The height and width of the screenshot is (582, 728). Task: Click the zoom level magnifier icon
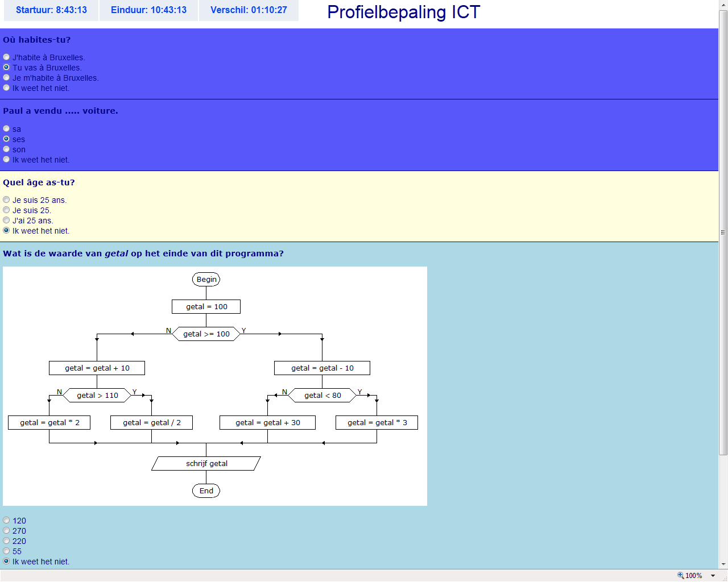681,576
